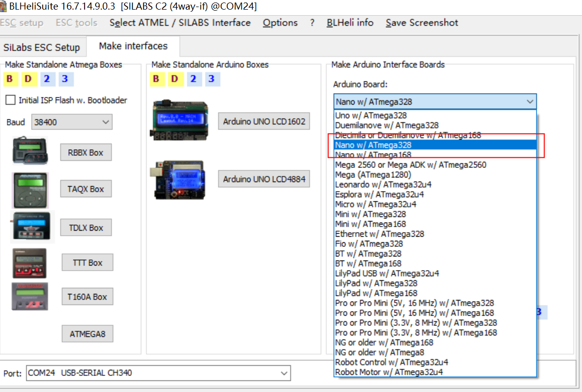Select LilyPad w/ ATmega168 from list
The width and height of the screenshot is (582, 392).
(435, 293)
